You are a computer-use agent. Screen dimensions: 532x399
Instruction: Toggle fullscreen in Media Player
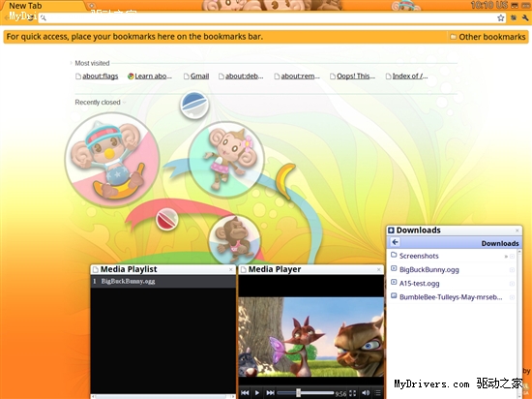click(x=352, y=393)
